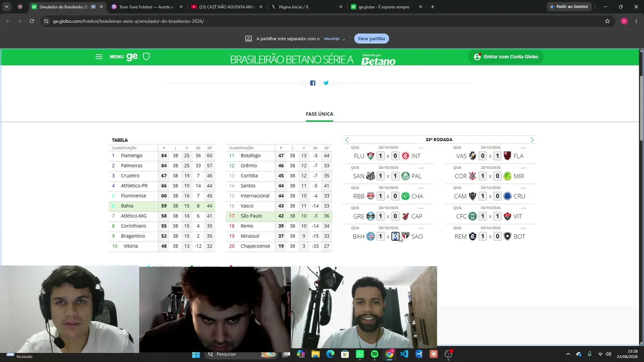
Task: Click the Fluminense crest in FLU x INT
Action: (370, 156)
